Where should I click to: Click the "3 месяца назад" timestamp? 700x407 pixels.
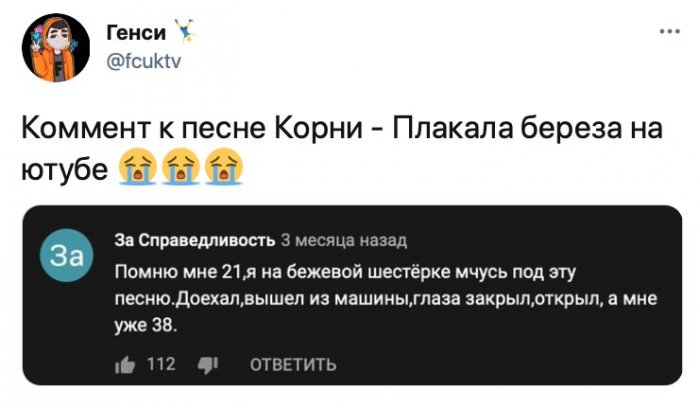(x=338, y=240)
